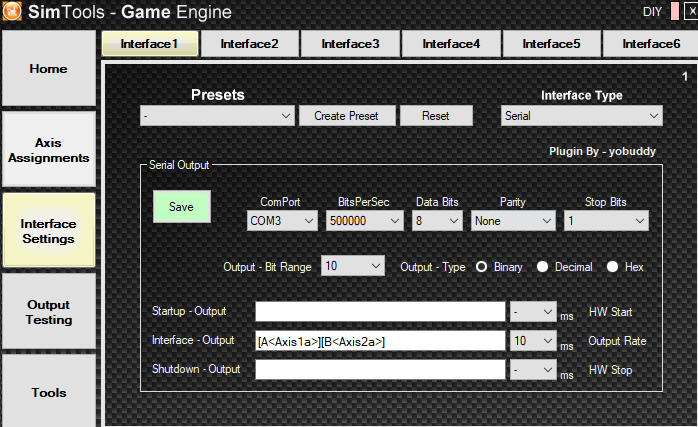
Task: Select the Decimal output type radio button
Action: [542, 267]
